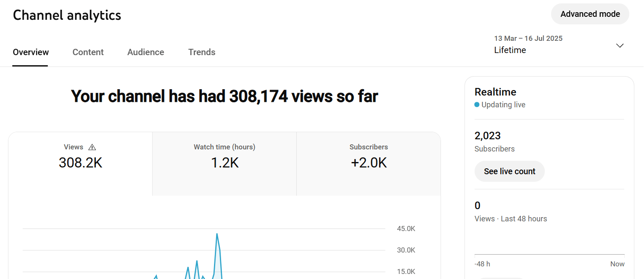Select the Watch time (hours) metric card
The image size is (644, 279).
point(224,164)
